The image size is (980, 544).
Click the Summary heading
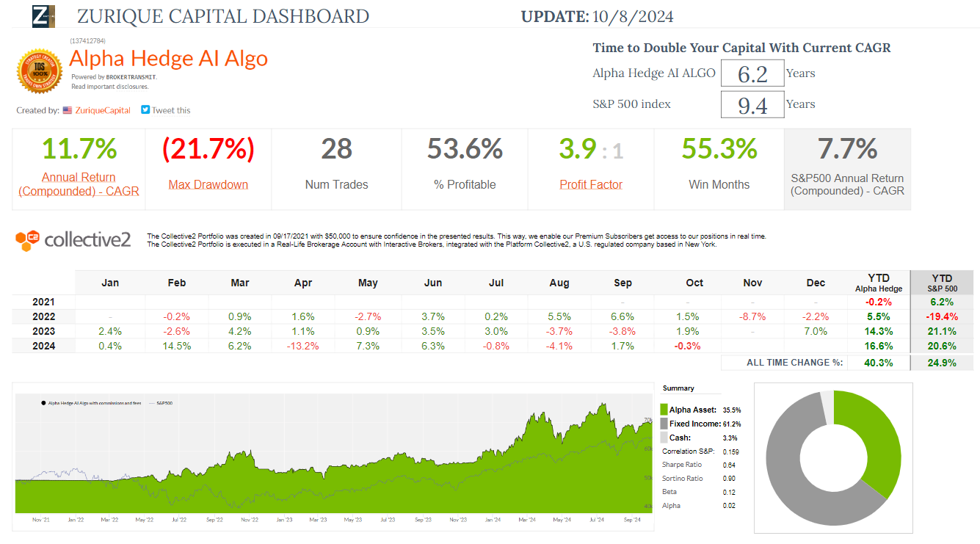tap(678, 388)
